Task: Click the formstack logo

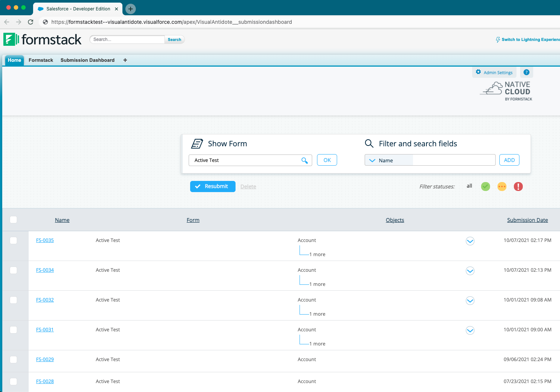Action: coord(42,39)
